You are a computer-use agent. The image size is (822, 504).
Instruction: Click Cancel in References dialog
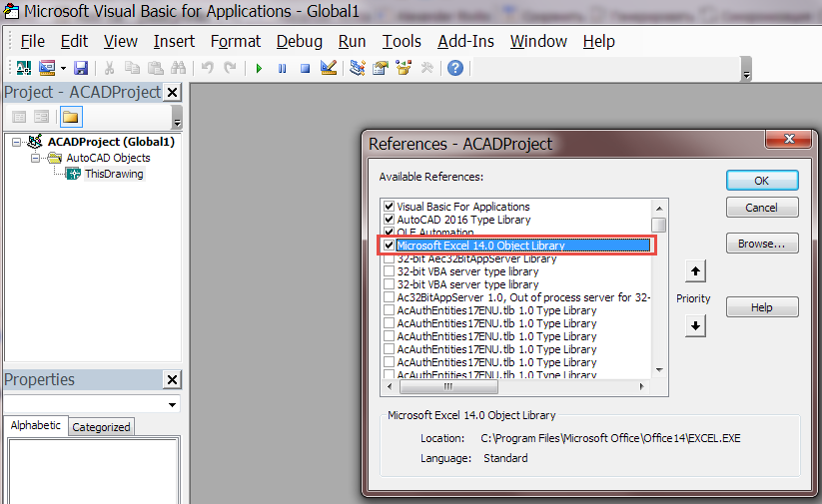pos(762,208)
